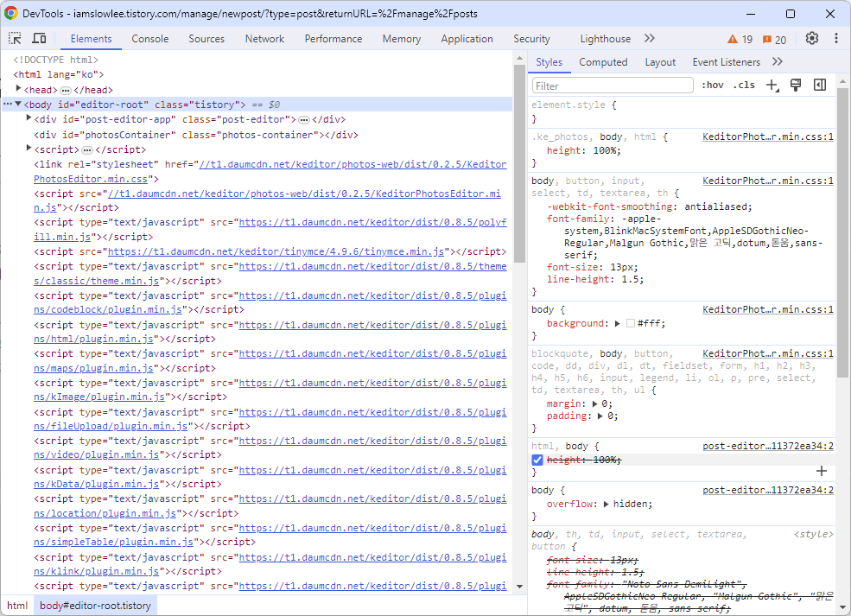Open the Memory tab
The image size is (851, 616).
pos(402,39)
